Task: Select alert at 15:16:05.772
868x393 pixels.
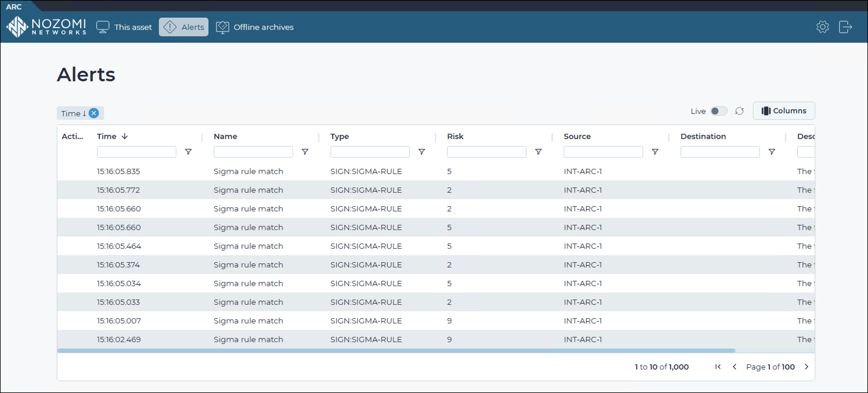Action: [436, 190]
